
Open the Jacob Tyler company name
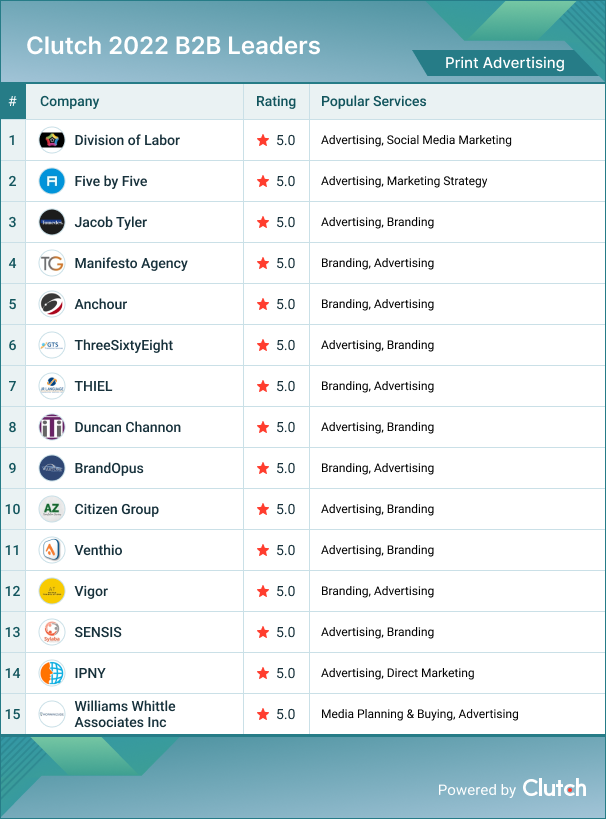110,222
